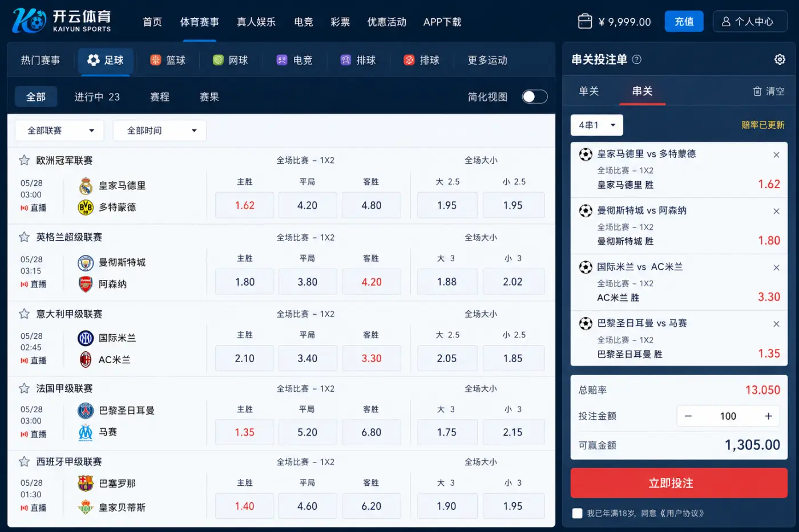
Task: Click the 充值 recharge button
Action: click(684, 22)
